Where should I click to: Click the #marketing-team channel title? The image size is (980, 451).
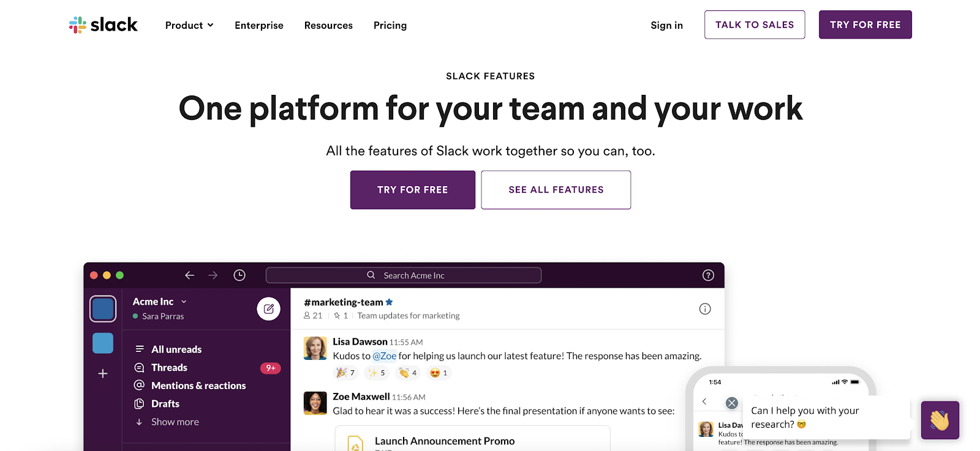click(x=344, y=302)
